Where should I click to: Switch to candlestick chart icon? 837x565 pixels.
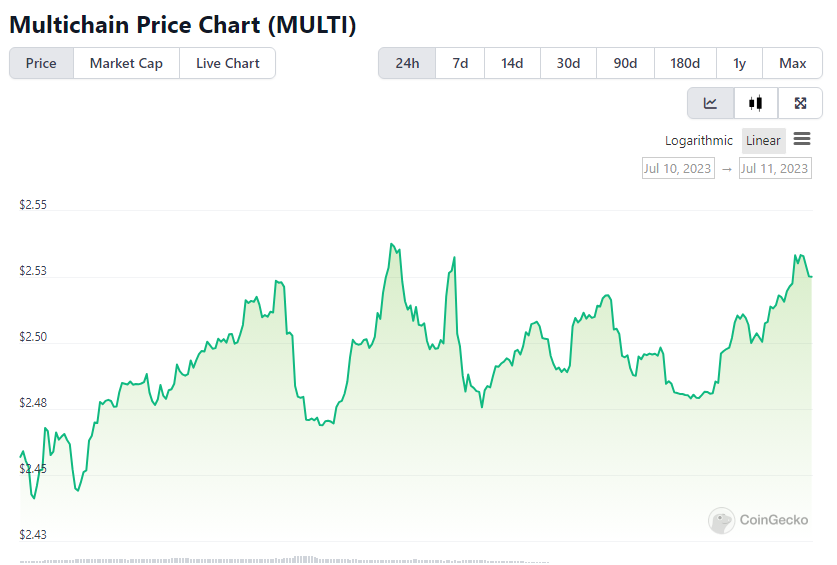755,103
